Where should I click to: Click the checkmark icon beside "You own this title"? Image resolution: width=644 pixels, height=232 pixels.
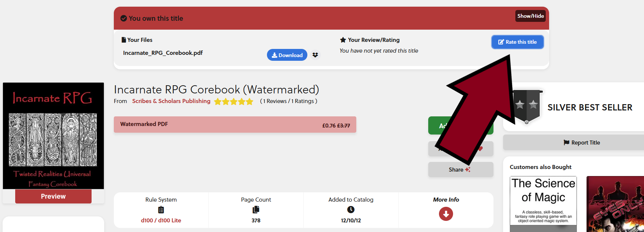[124, 18]
